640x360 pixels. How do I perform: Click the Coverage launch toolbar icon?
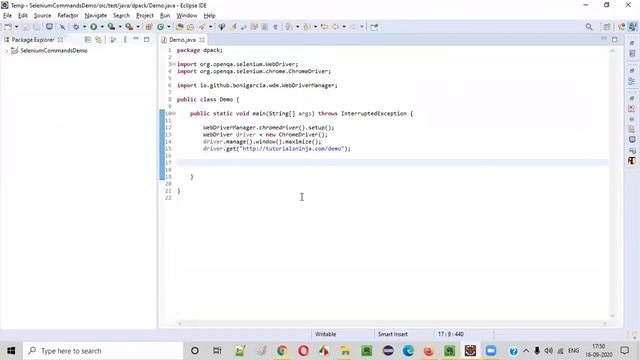111,27
